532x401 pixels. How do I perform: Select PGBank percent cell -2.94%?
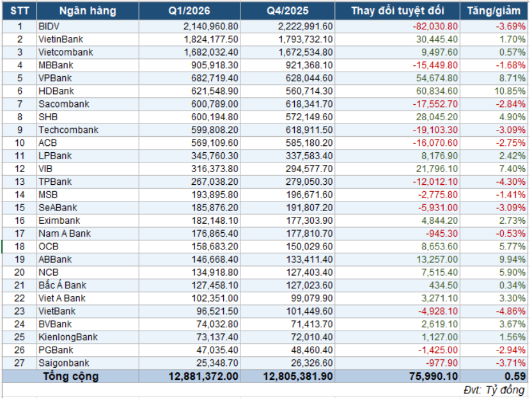(x=494, y=350)
